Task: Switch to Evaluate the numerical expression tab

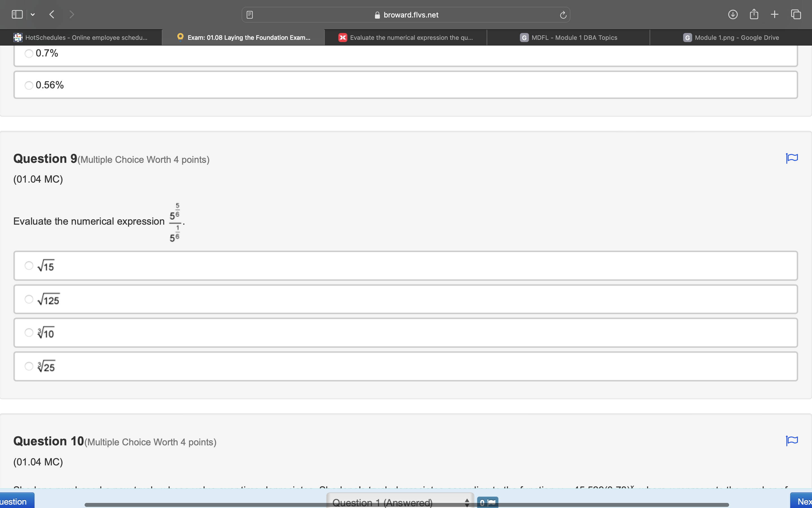Action: [x=406, y=38]
